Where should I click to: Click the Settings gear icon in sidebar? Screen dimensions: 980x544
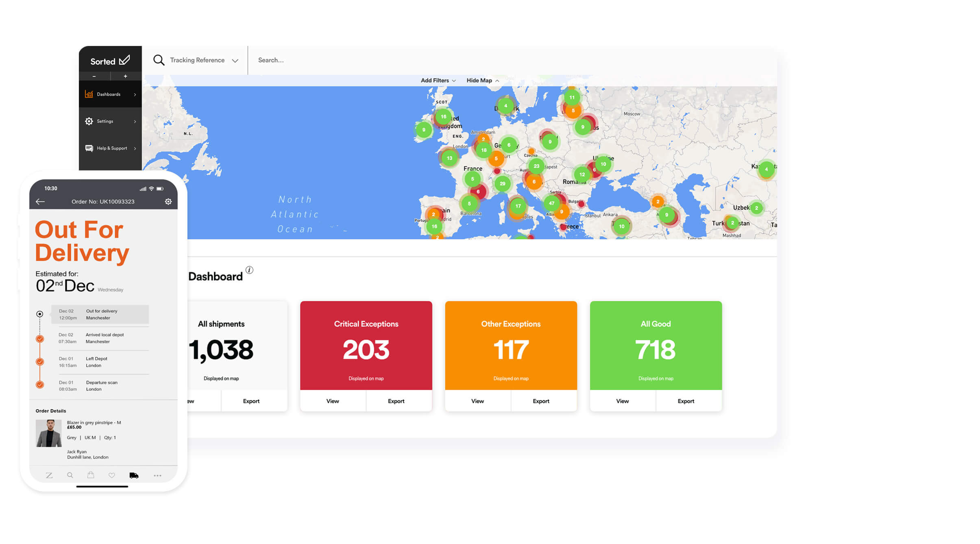89,121
